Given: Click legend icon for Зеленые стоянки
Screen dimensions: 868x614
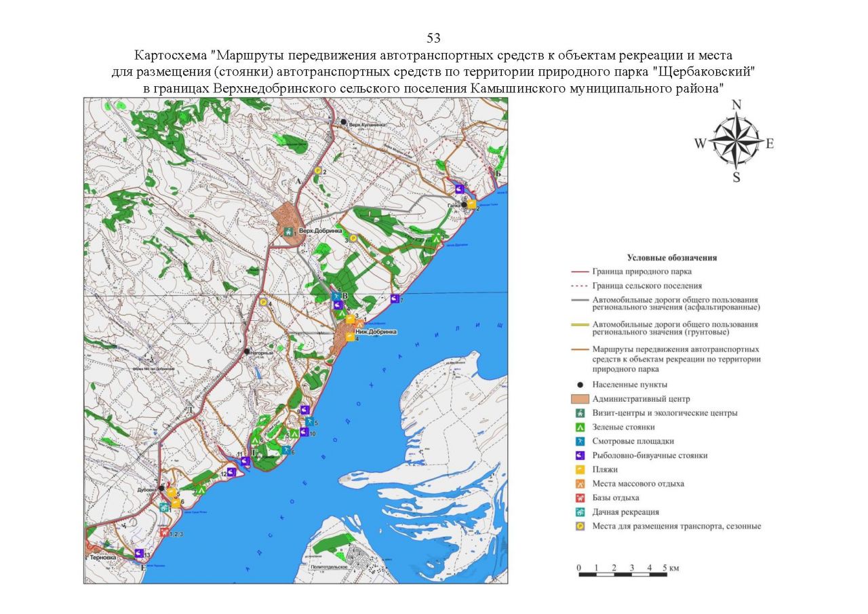Looking at the screenshot, I should [x=580, y=427].
